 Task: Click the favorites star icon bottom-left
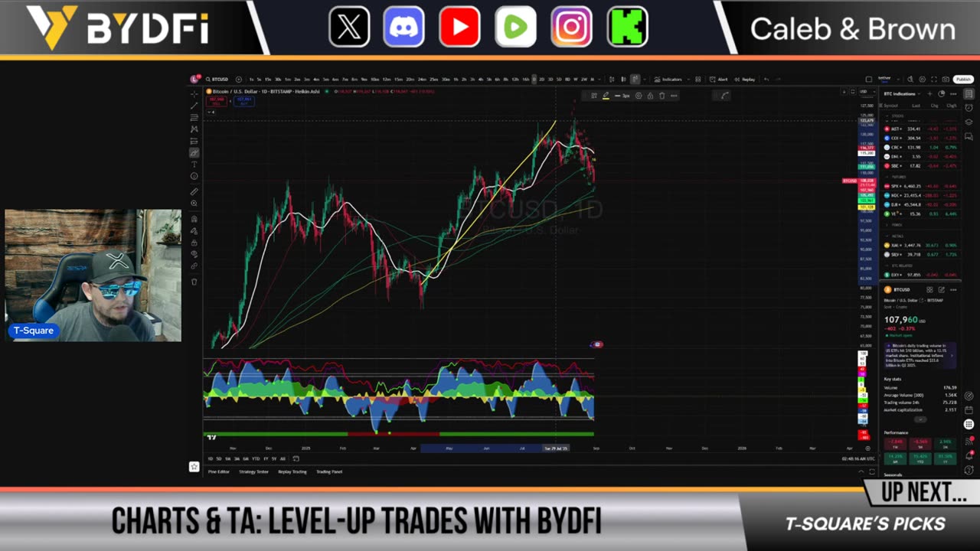click(x=194, y=467)
